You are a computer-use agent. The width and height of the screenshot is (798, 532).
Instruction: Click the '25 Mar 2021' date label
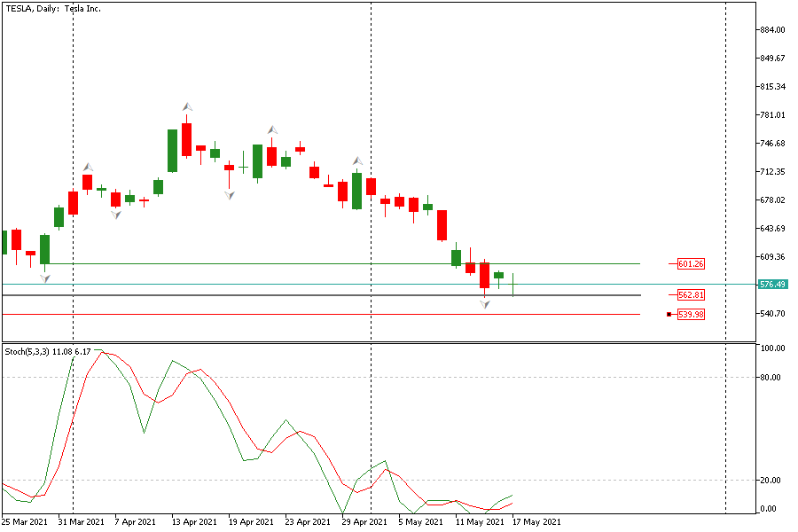25,522
